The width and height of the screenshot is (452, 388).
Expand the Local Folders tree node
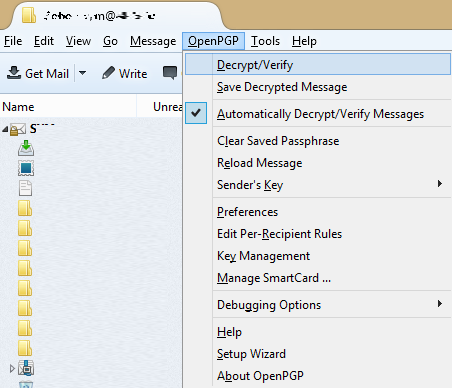(12, 368)
